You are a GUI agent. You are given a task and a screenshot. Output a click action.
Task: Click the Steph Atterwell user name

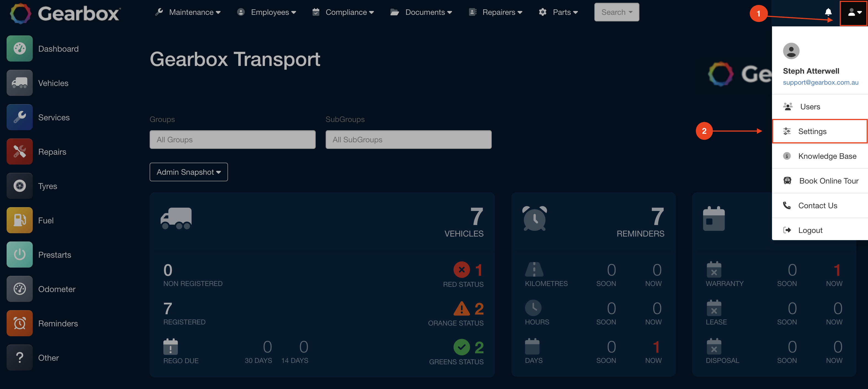(811, 71)
